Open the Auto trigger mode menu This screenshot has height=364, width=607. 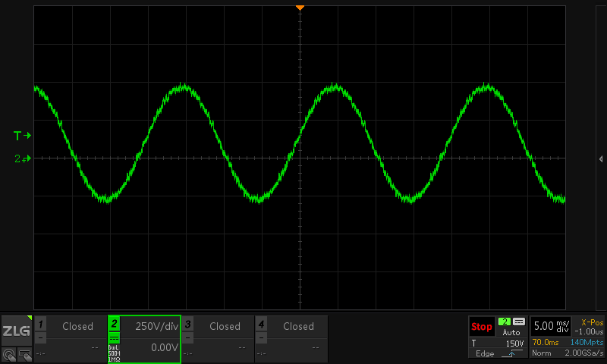[x=511, y=332]
